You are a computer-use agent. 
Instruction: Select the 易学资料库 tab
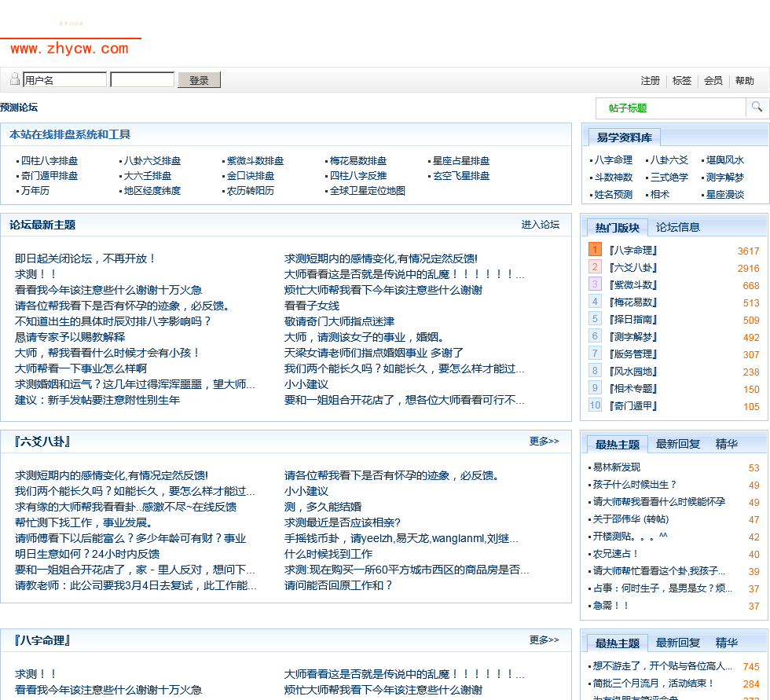click(x=624, y=138)
